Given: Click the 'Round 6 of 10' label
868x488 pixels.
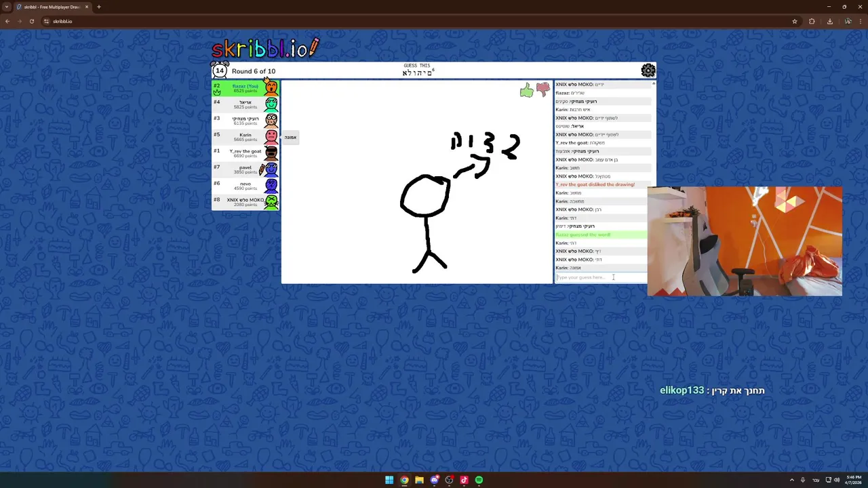Looking at the screenshot, I should click(x=254, y=71).
